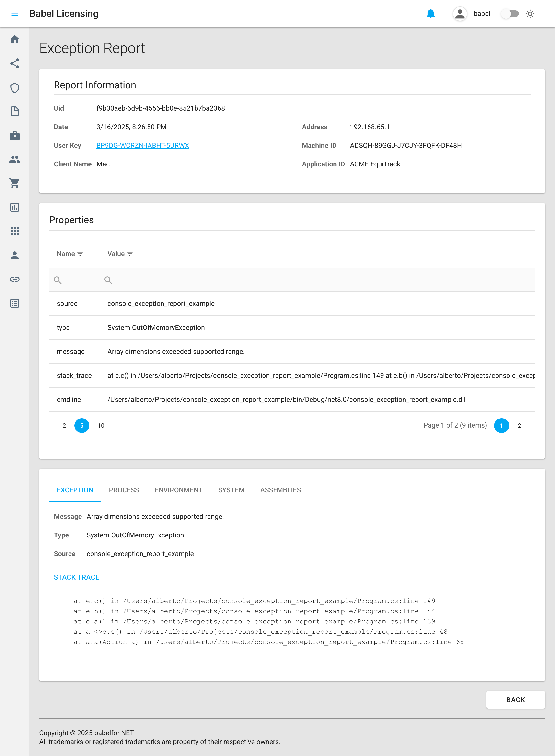The width and height of the screenshot is (555, 756).
Task: Open user key BP9DG-WCRZN-IABHT-5URWX link
Action: point(142,145)
